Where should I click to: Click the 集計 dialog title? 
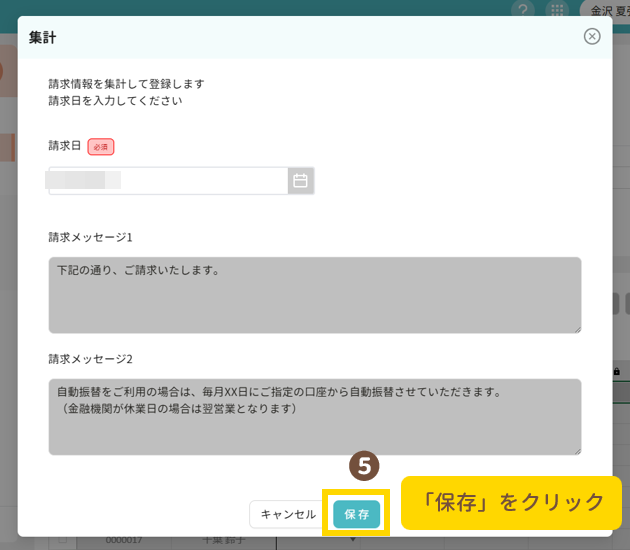pyautogui.click(x=43, y=37)
